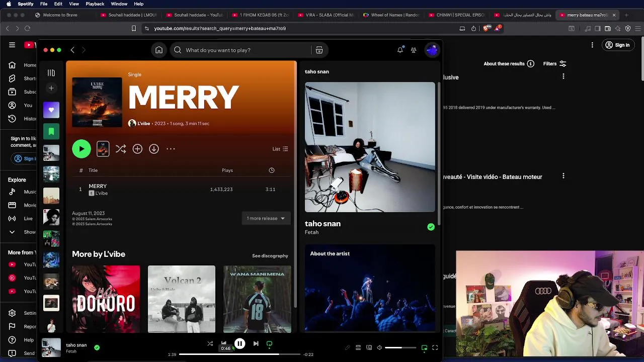Open W ANA MANI MENA album cover

click(257, 299)
